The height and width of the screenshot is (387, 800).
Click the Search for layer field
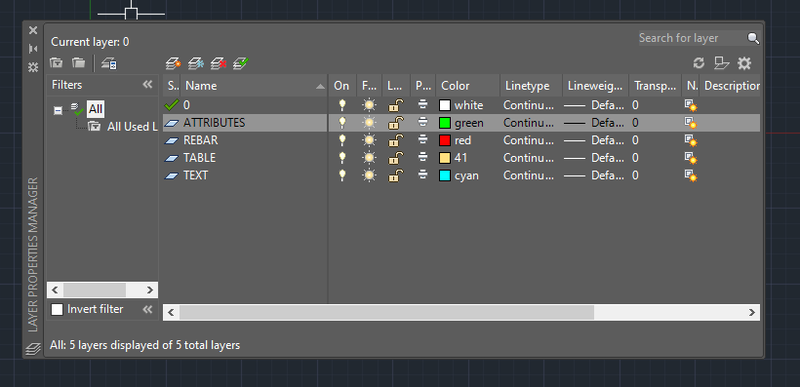click(x=693, y=38)
